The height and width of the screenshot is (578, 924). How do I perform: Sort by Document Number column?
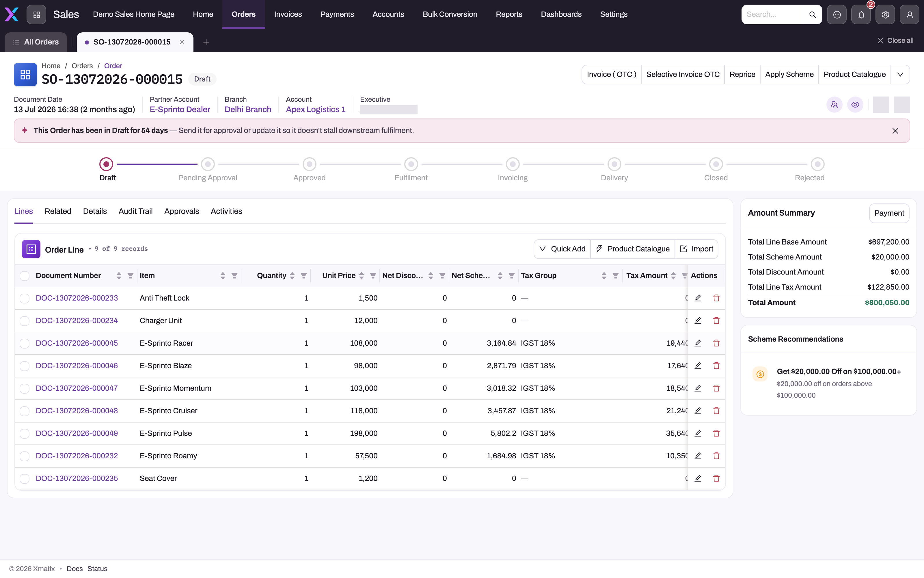pyautogui.click(x=119, y=276)
